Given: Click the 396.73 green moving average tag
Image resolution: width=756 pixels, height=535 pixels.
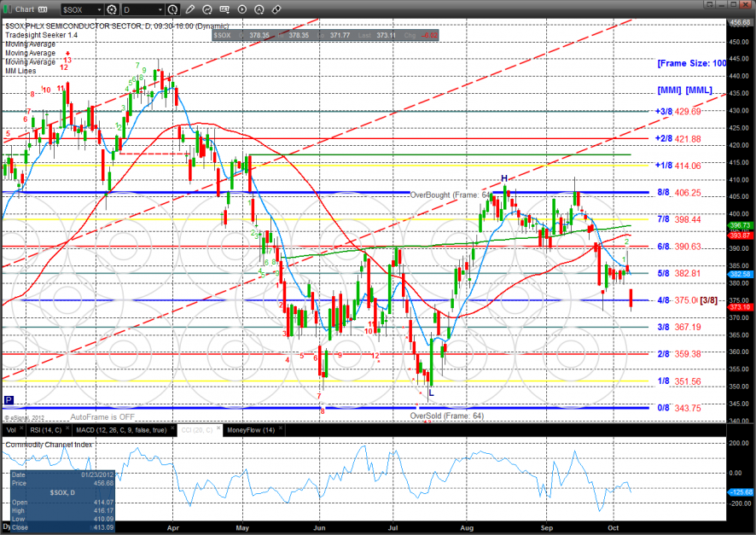Looking at the screenshot, I should pos(740,225).
